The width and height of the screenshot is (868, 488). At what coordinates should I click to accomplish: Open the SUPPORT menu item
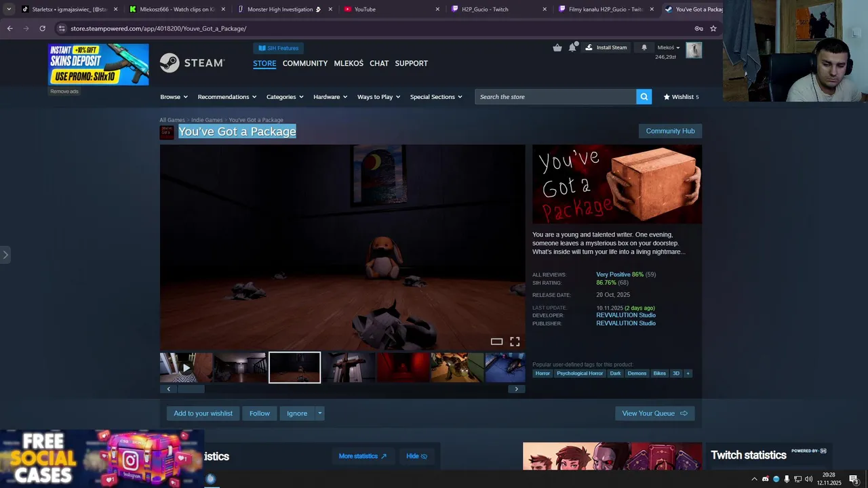click(411, 63)
